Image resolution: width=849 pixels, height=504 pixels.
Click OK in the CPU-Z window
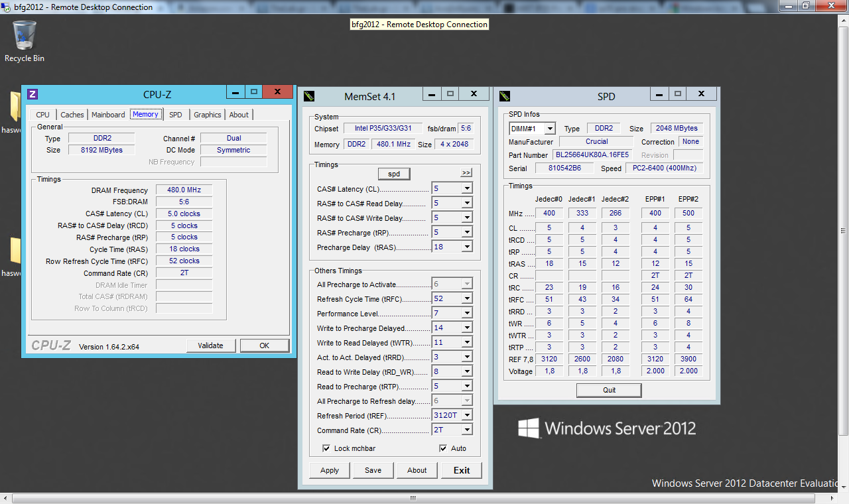point(265,346)
